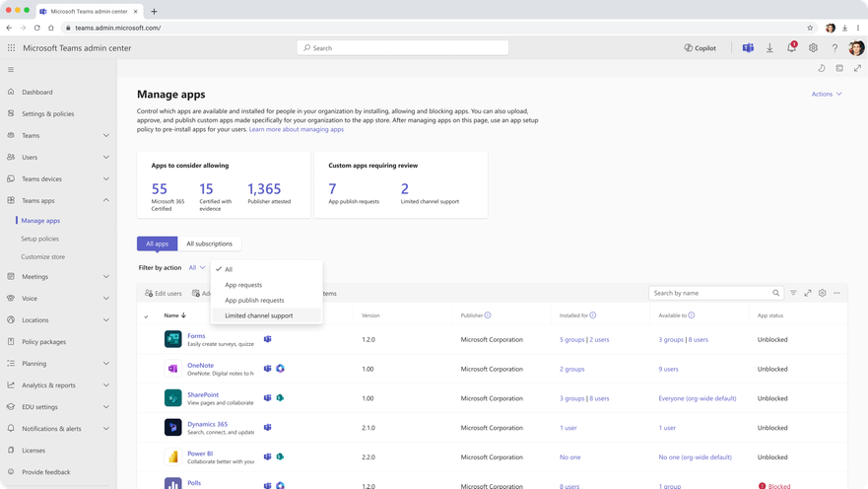868x489 pixels.
Task: Toggle dark mode moon icon
Action: click(x=822, y=68)
